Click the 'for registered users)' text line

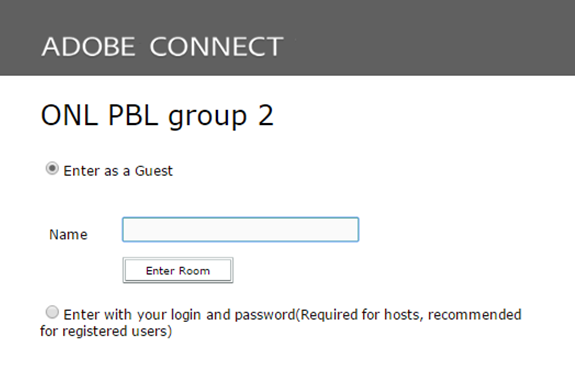pos(106,331)
